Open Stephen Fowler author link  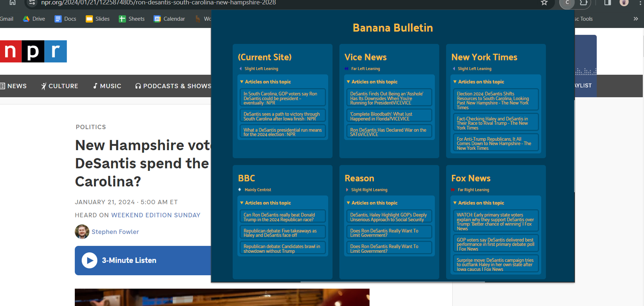pos(115,232)
